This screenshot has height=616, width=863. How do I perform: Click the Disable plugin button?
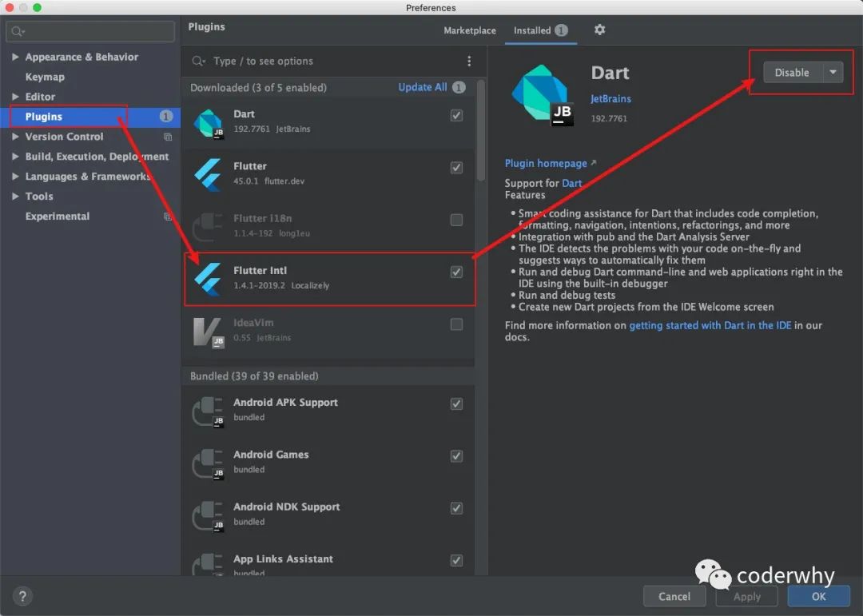(793, 72)
